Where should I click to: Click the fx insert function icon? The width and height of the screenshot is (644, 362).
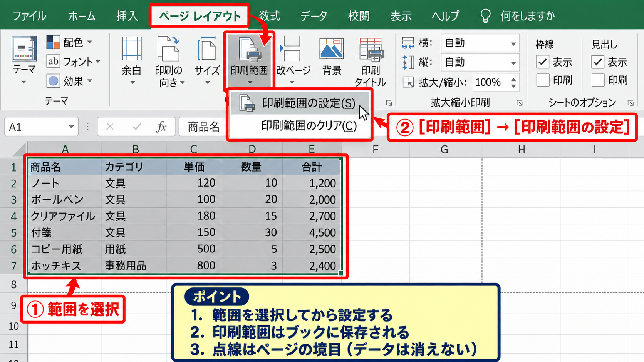click(161, 127)
